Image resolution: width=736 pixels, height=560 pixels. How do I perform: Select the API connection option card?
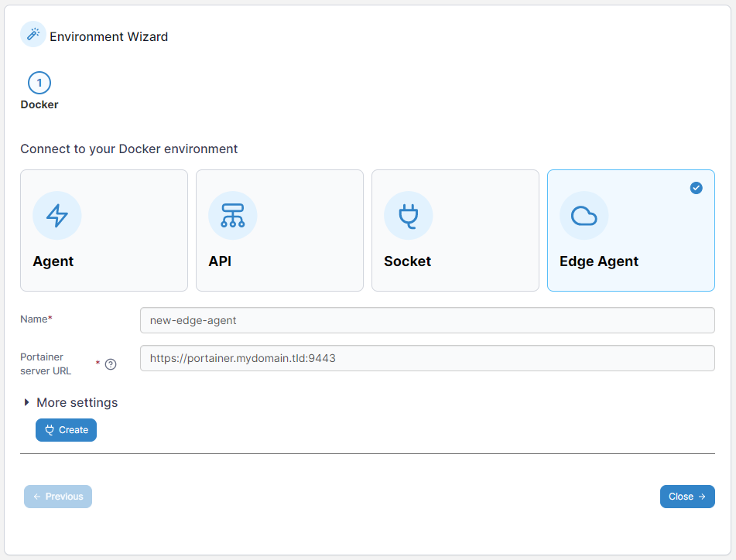click(x=279, y=230)
